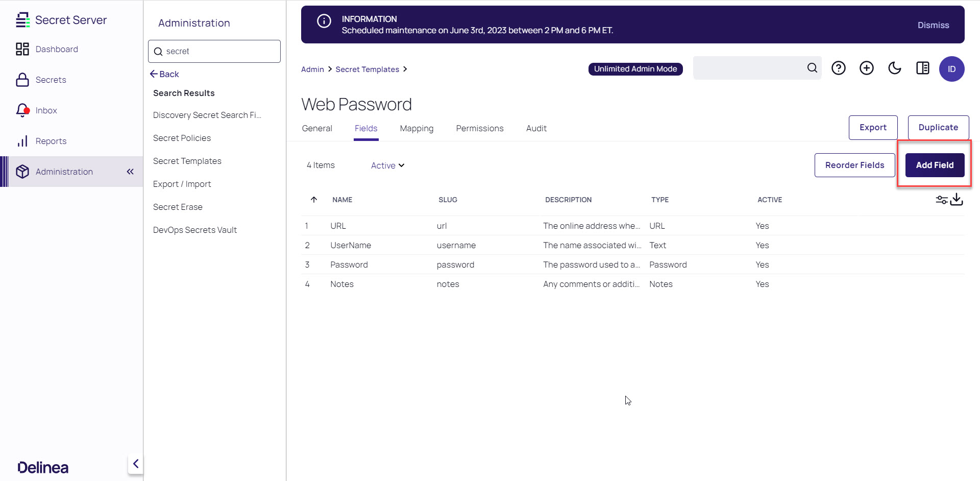Expand the Active filter dropdown
This screenshot has width=980, height=481.
387,165
